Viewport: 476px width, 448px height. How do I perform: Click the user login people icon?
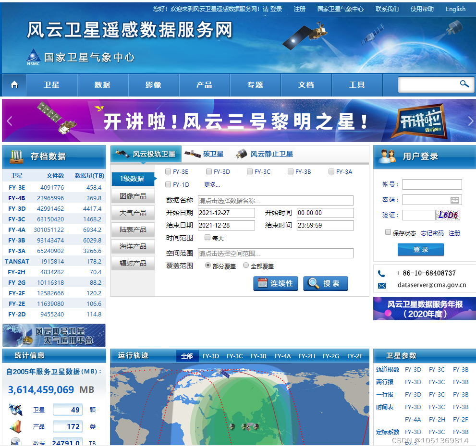tap(388, 156)
